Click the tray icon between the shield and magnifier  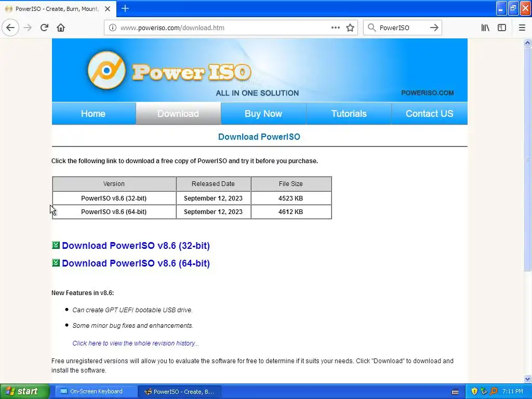(484, 391)
